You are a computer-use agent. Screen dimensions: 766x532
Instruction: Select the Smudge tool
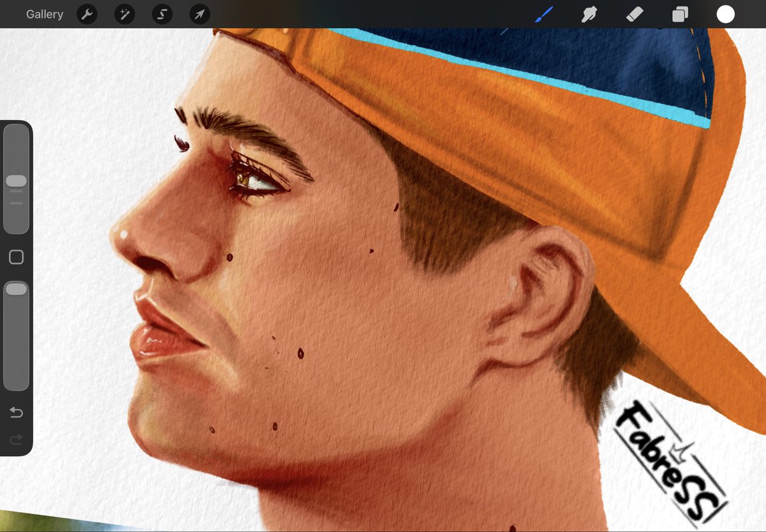coord(589,13)
